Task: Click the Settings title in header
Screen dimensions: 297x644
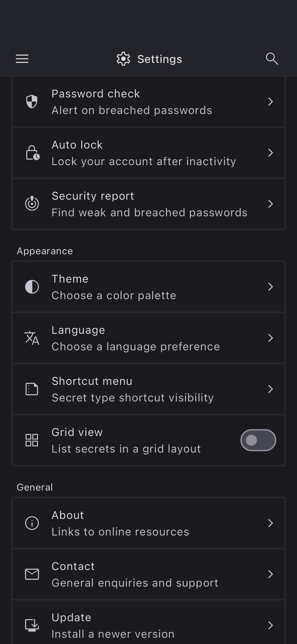Action: point(160,59)
